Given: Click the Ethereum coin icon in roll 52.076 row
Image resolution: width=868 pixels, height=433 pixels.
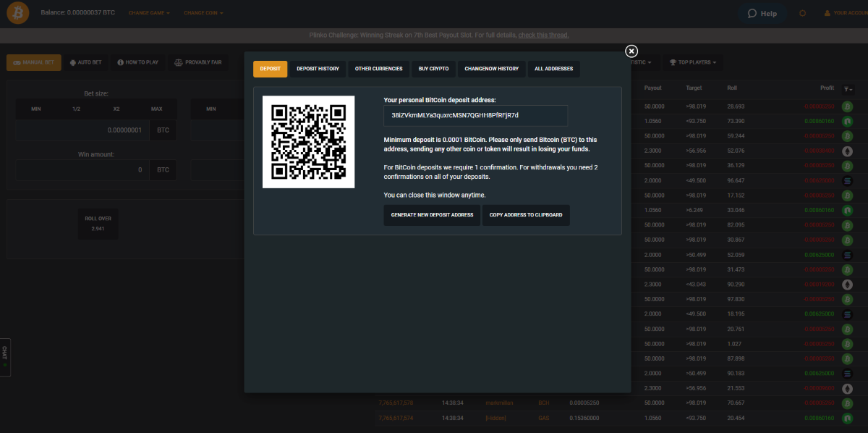Looking at the screenshot, I should (x=847, y=151).
